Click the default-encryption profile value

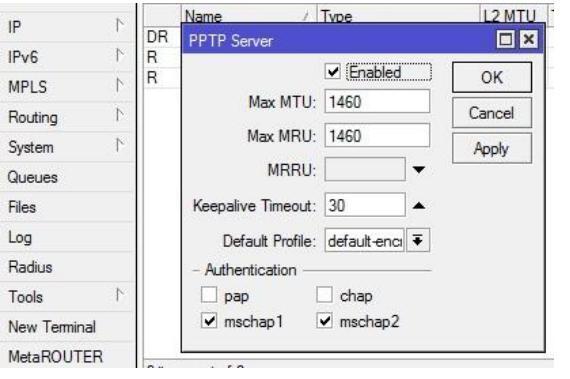364,240
